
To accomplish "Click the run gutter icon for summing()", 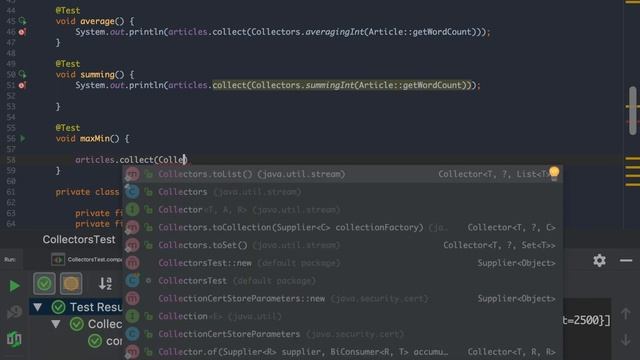I will coord(22,74).
